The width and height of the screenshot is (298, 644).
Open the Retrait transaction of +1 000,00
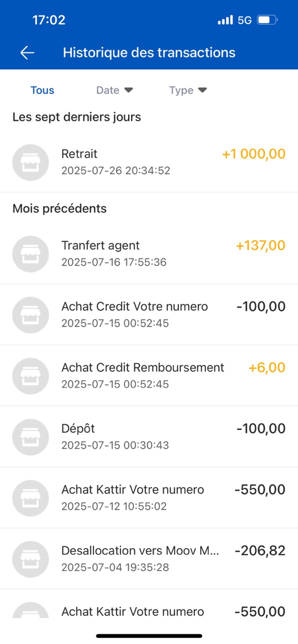click(x=149, y=162)
